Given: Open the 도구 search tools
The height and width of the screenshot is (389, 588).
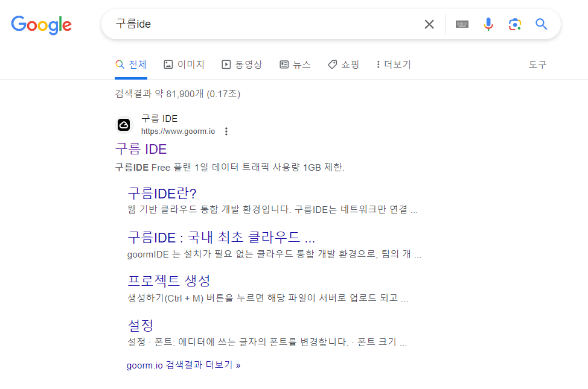Looking at the screenshot, I should click(537, 65).
